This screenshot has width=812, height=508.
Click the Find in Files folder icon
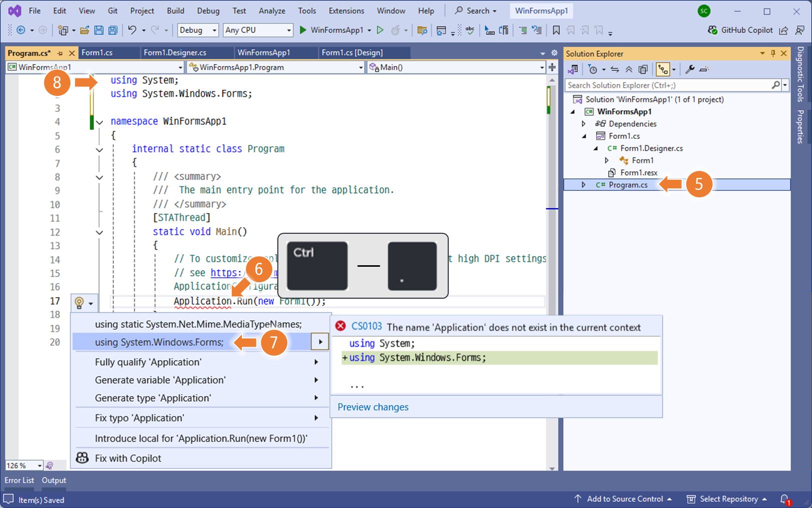coord(422,30)
